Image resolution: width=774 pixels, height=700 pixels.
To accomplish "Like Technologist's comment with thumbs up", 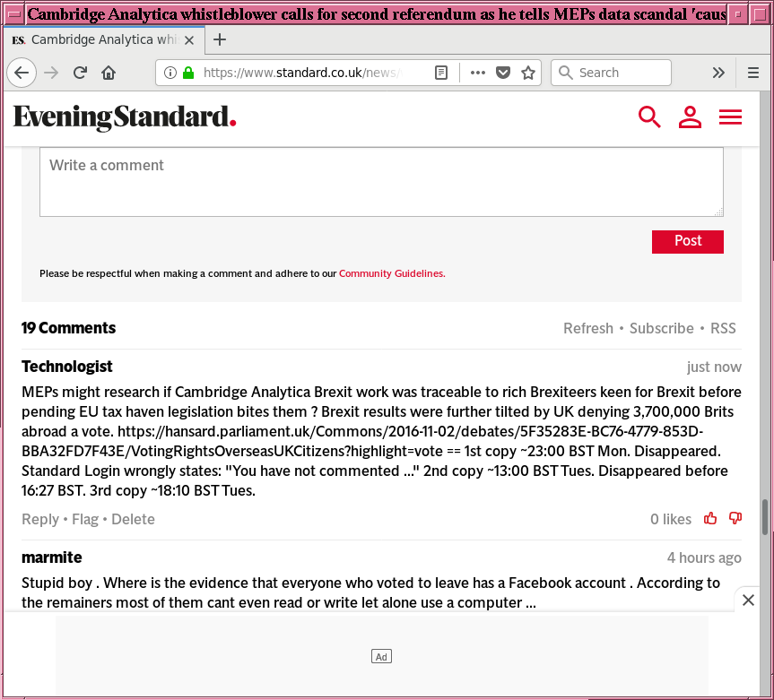I will pos(710,518).
